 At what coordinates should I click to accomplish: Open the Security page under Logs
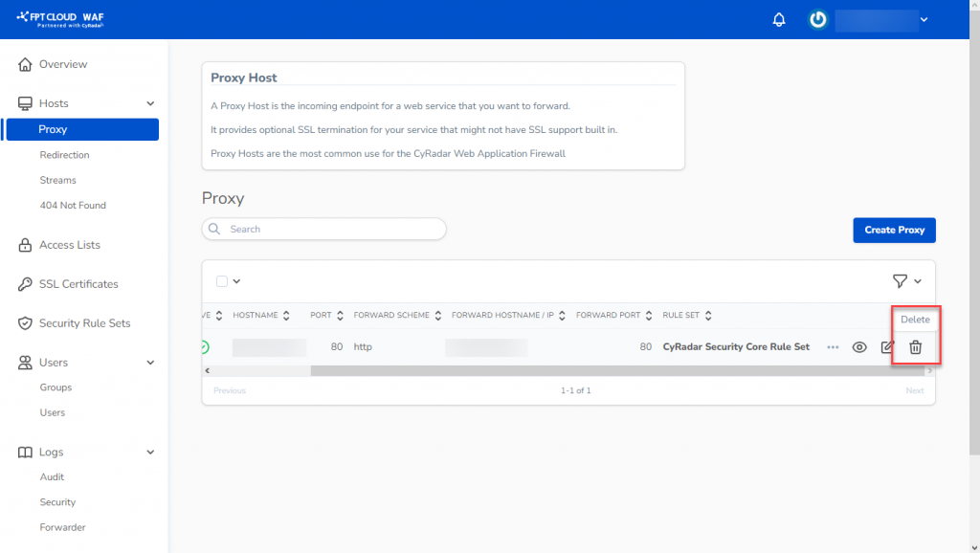(57, 501)
